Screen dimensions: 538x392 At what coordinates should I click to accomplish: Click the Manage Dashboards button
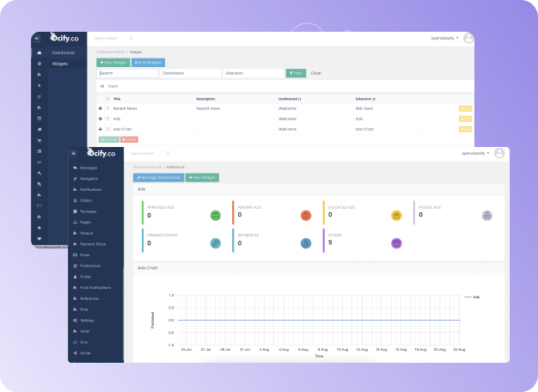coord(157,177)
